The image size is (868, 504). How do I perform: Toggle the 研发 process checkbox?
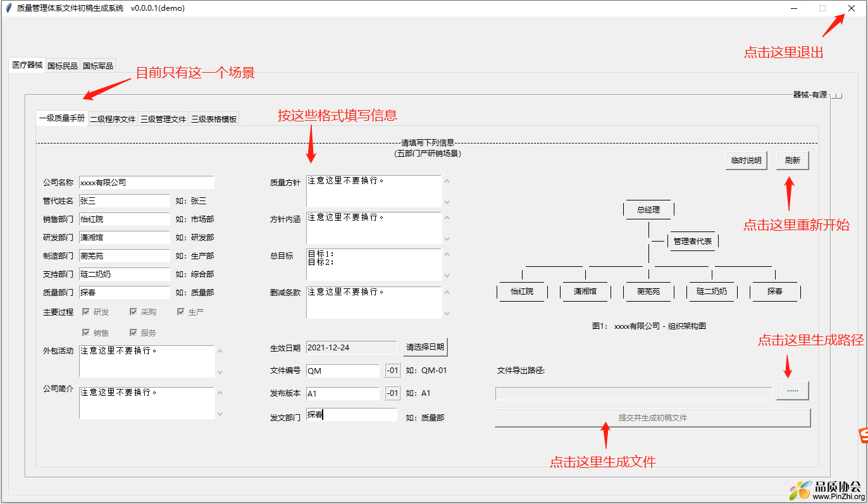point(86,312)
